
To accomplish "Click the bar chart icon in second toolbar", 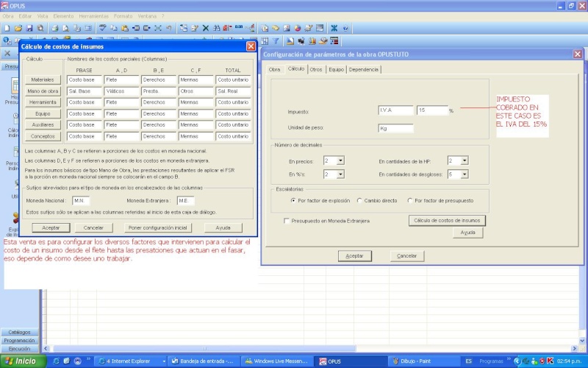I will pyautogui.click(x=312, y=41).
